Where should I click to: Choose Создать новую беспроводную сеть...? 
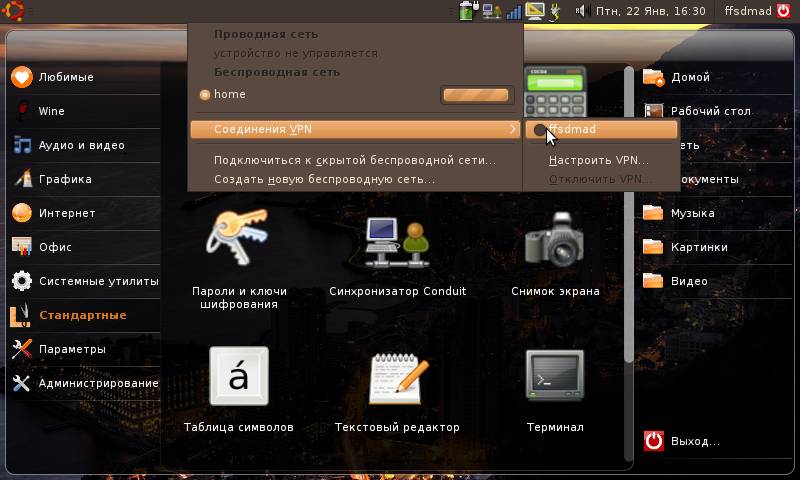tap(324, 180)
